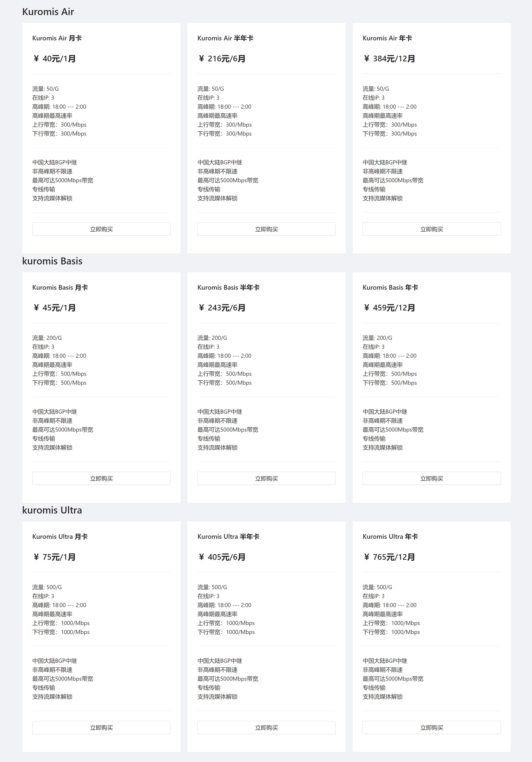The width and height of the screenshot is (532, 762).
Task: Click the Kuromis Basis 半年卡 card title
Action: pos(229,287)
